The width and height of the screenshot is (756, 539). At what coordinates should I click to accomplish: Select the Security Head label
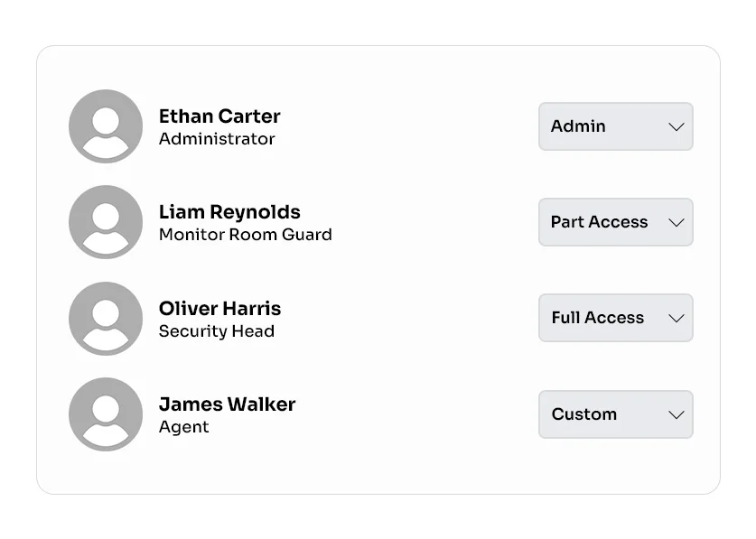(217, 331)
